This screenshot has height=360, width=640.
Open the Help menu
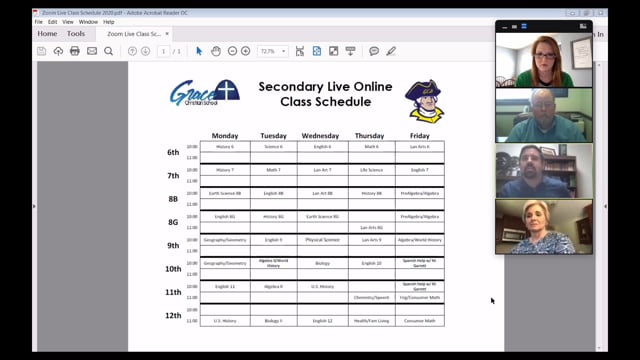tap(109, 22)
